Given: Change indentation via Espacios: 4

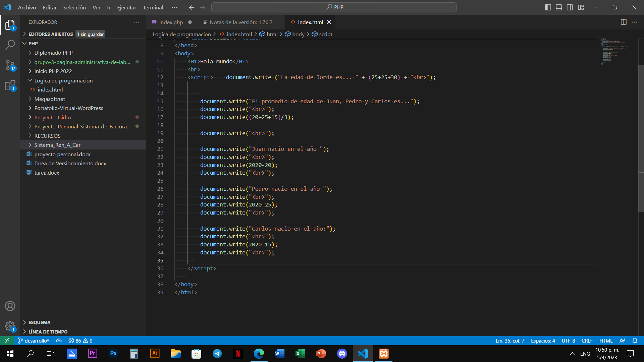Looking at the screenshot, I should [x=543, y=341].
